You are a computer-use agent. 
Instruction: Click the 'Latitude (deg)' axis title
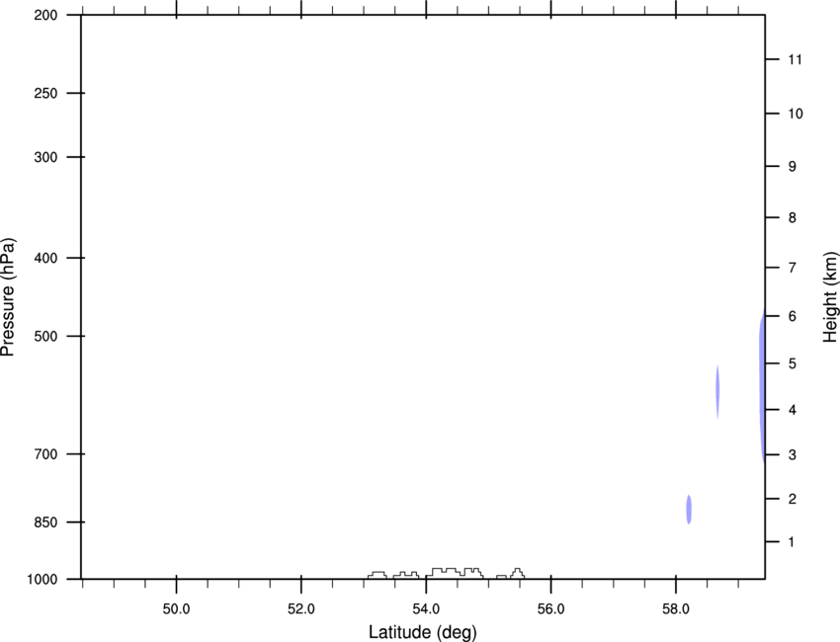[x=422, y=632]
